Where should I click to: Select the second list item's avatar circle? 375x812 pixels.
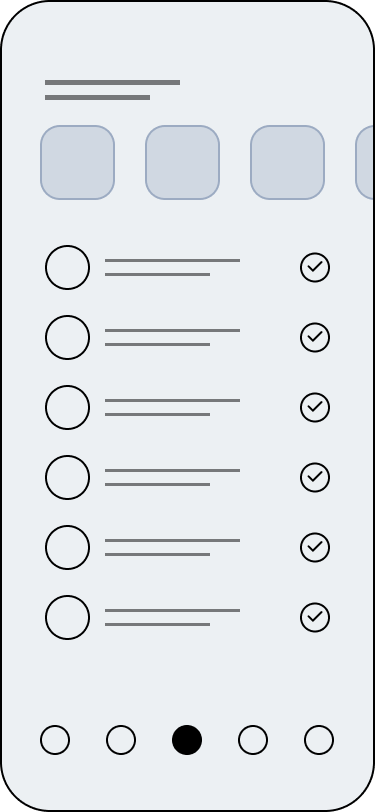[67, 337]
